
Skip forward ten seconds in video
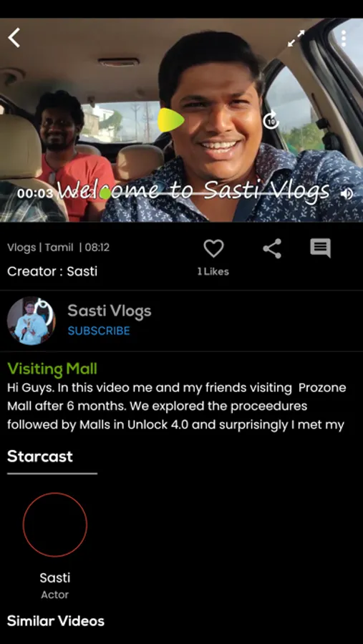coord(271,120)
